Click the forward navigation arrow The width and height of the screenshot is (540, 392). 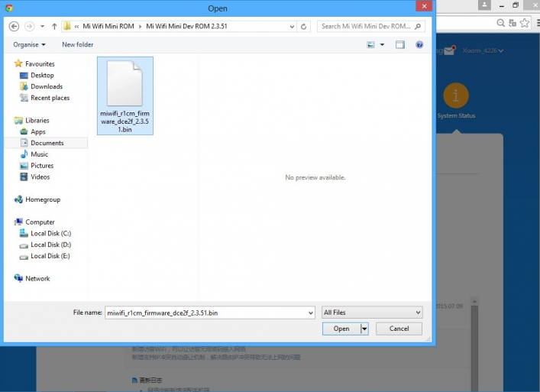pyautogui.click(x=30, y=26)
